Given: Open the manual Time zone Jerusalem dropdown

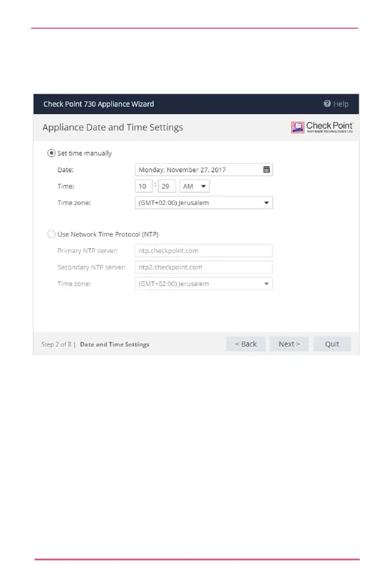Looking at the screenshot, I should point(203,203).
